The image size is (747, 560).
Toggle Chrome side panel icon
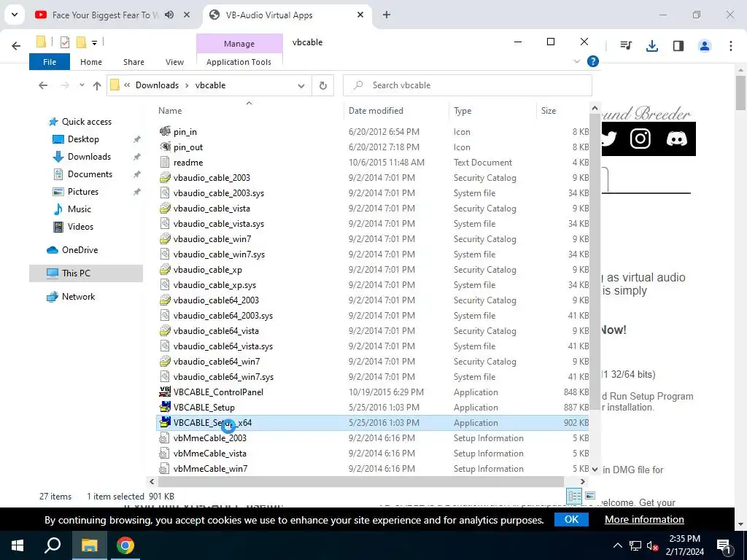pyautogui.click(x=678, y=46)
